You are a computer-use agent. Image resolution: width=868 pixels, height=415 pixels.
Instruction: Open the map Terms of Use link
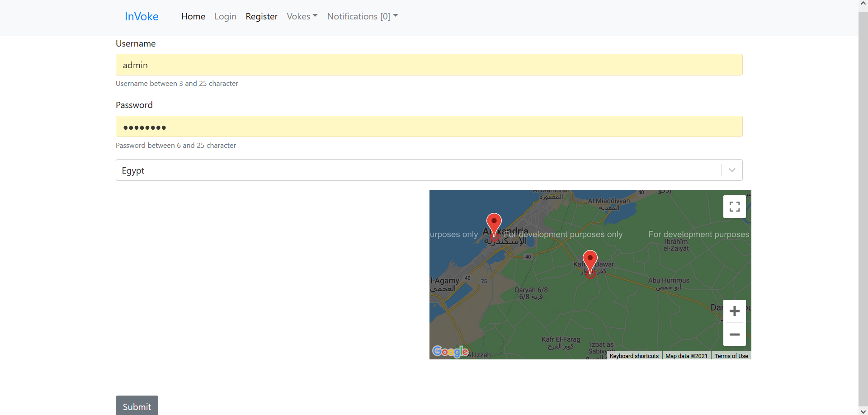point(731,356)
